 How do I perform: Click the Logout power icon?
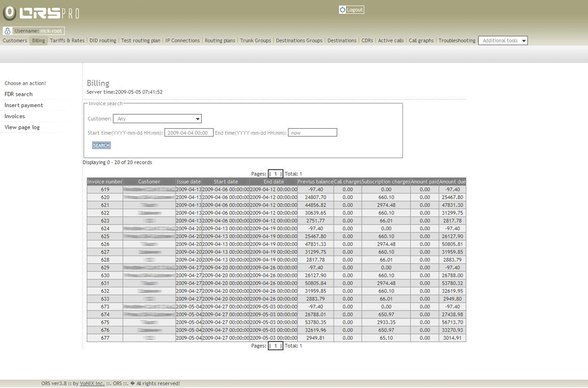point(342,10)
